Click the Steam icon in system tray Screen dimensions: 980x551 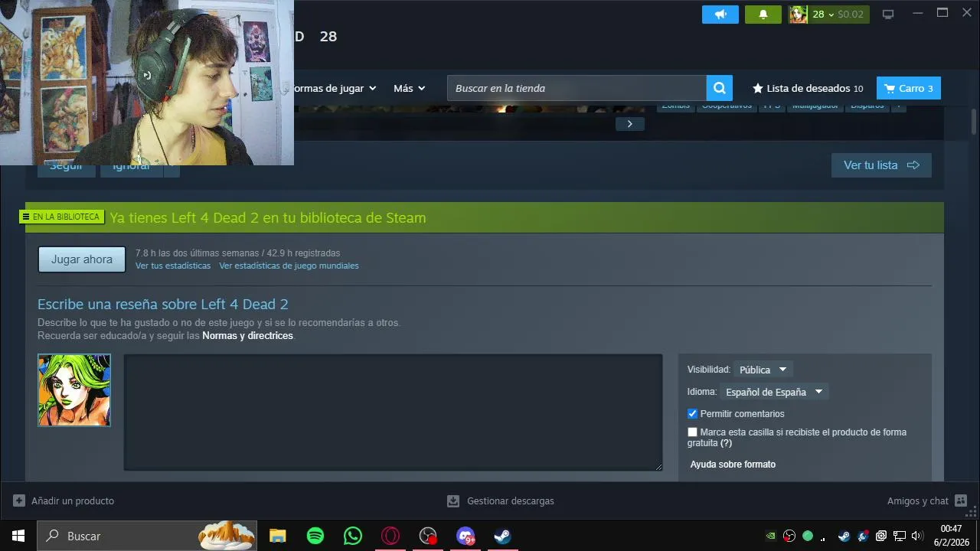844,536
